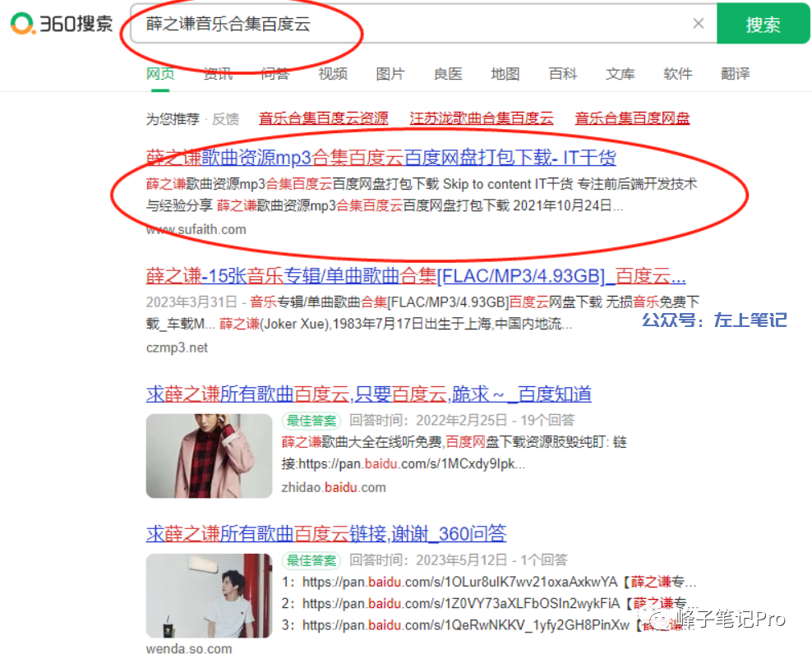Viewport: 812px width, 654px height.
Task: Click answer line 3 pan.baidu.com link text
Action: pyautogui.click(x=465, y=625)
